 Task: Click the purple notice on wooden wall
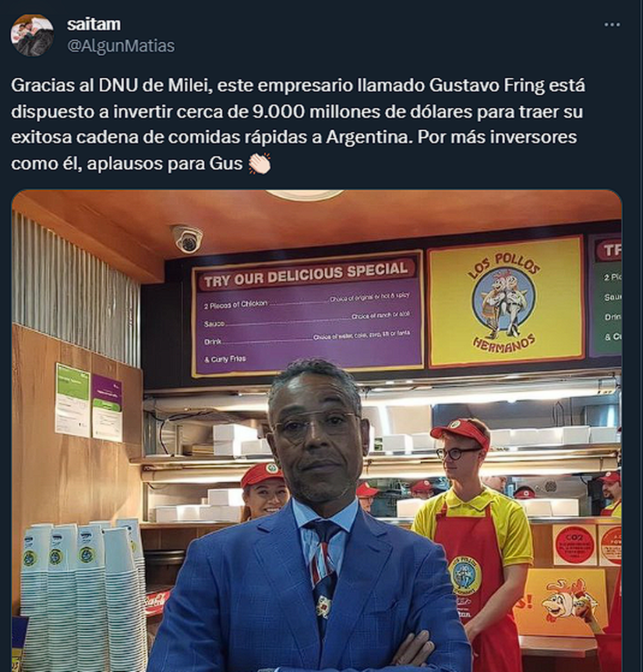[x=107, y=407]
